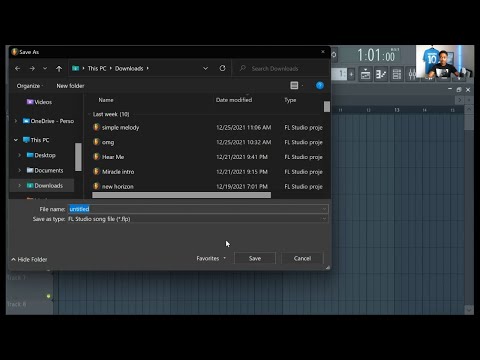Maximize the FL Studio Playlist window

pyautogui.click(x=459, y=89)
